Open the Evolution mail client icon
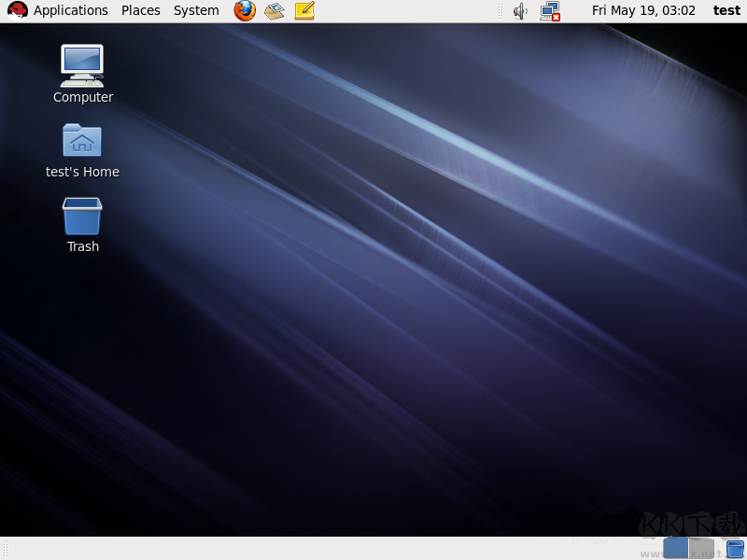Viewport: 747px width, 560px height. pos(274,11)
